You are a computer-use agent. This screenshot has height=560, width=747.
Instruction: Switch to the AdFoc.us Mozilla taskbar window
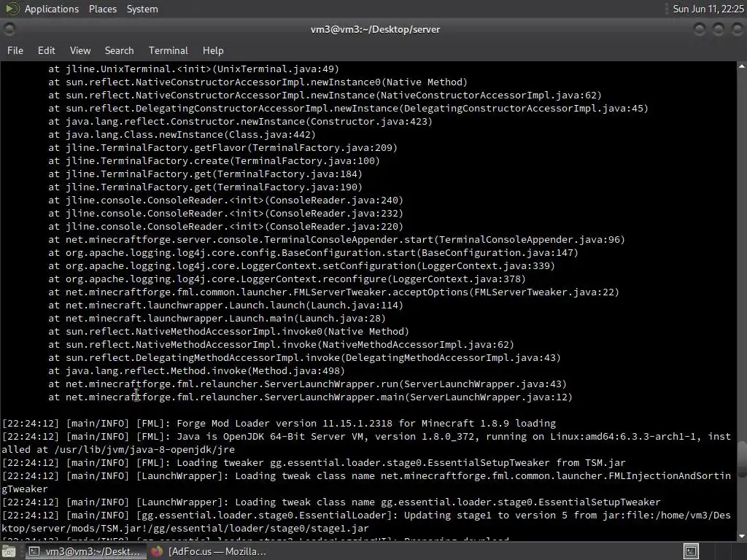209,551
